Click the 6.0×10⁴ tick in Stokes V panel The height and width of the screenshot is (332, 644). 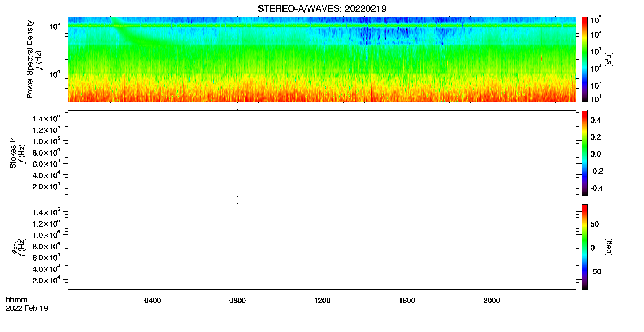tap(46, 164)
